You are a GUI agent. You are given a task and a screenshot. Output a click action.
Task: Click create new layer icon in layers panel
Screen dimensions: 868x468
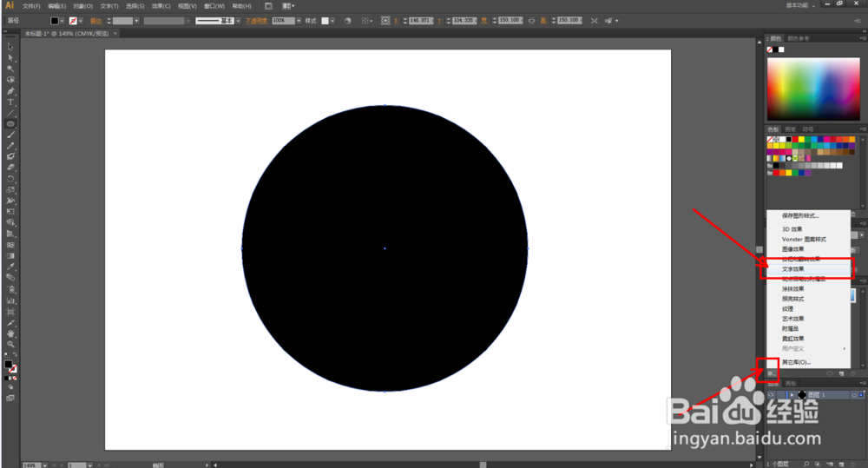[841, 465]
